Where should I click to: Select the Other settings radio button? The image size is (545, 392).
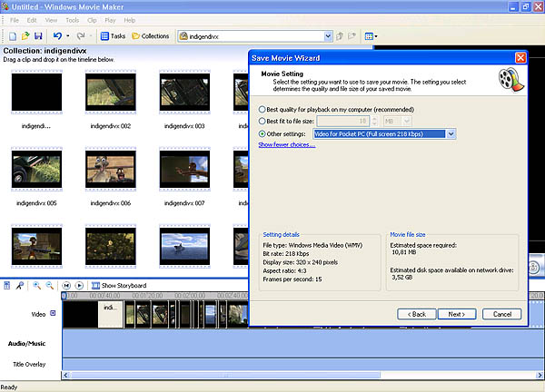point(263,133)
